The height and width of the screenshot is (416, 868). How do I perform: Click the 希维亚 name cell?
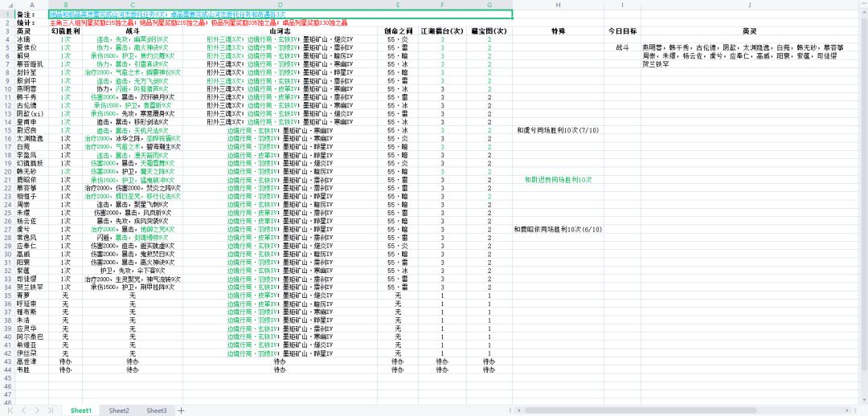coord(31,345)
